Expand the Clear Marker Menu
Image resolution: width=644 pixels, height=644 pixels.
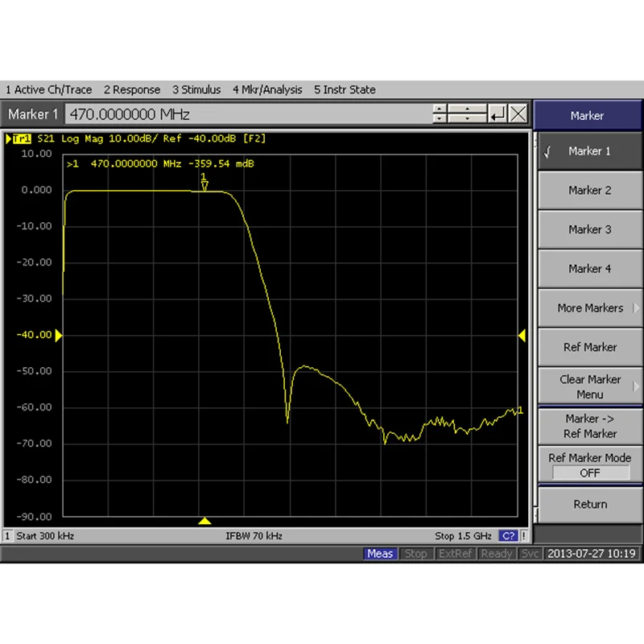590,386
